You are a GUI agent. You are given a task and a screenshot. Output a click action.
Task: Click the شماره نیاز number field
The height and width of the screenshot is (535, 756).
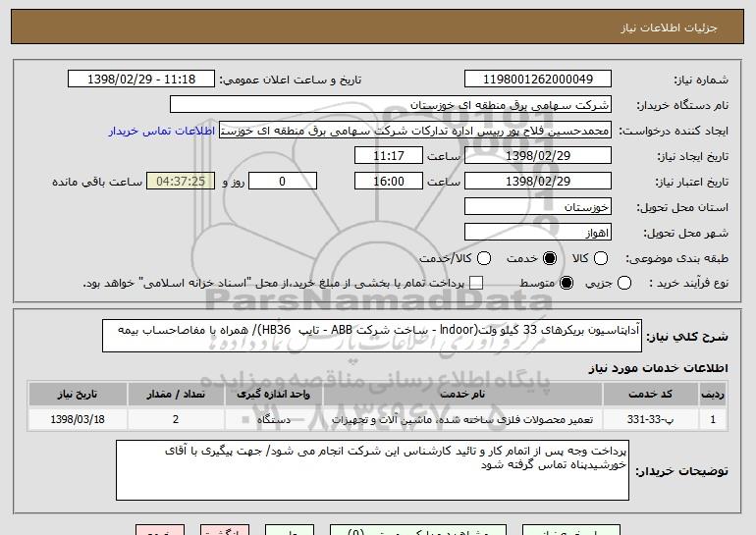pos(536,79)
